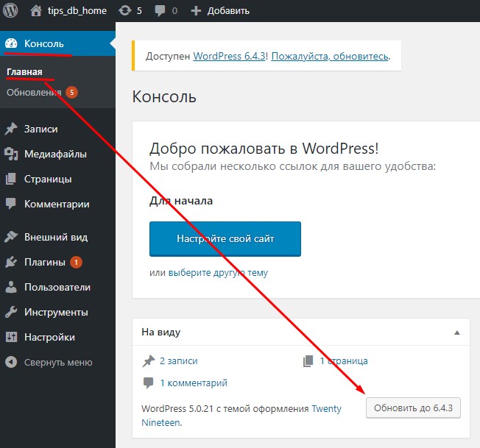Screen dimensions: 480x448
Task: Click the Обновить до 6.4.3 button
Action: point(413,408)
